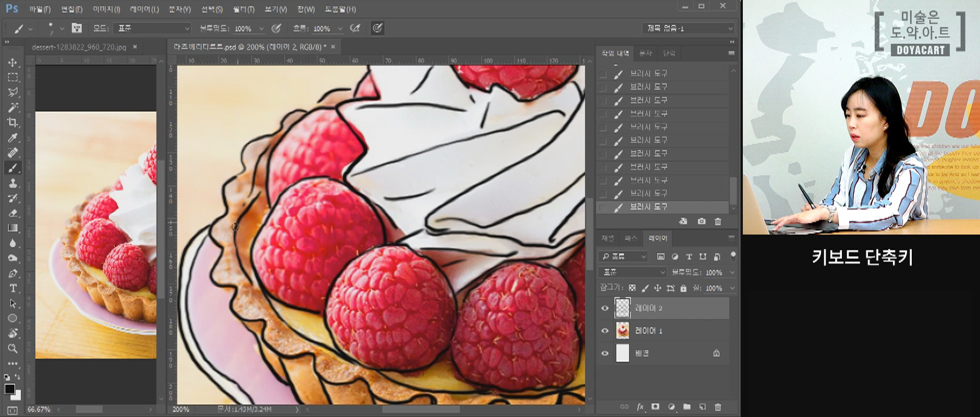Click the background color swatch
980x417 pixels.
click(17, 396)
